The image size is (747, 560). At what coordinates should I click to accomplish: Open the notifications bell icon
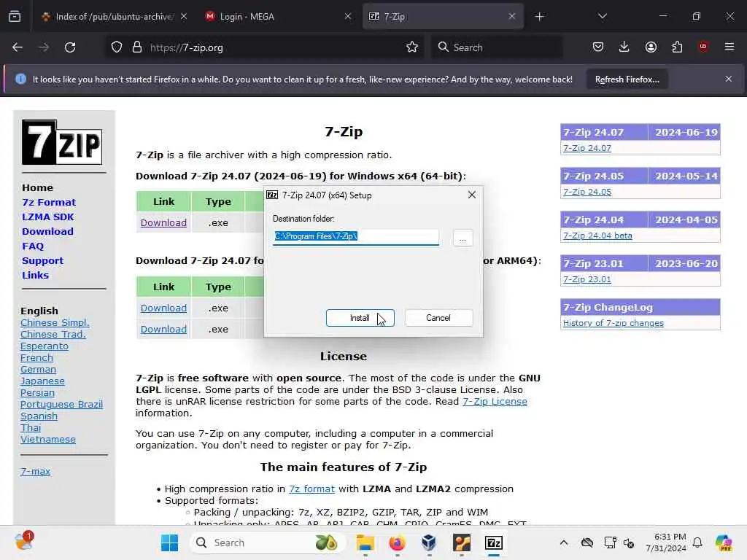(x=697, y=542)
